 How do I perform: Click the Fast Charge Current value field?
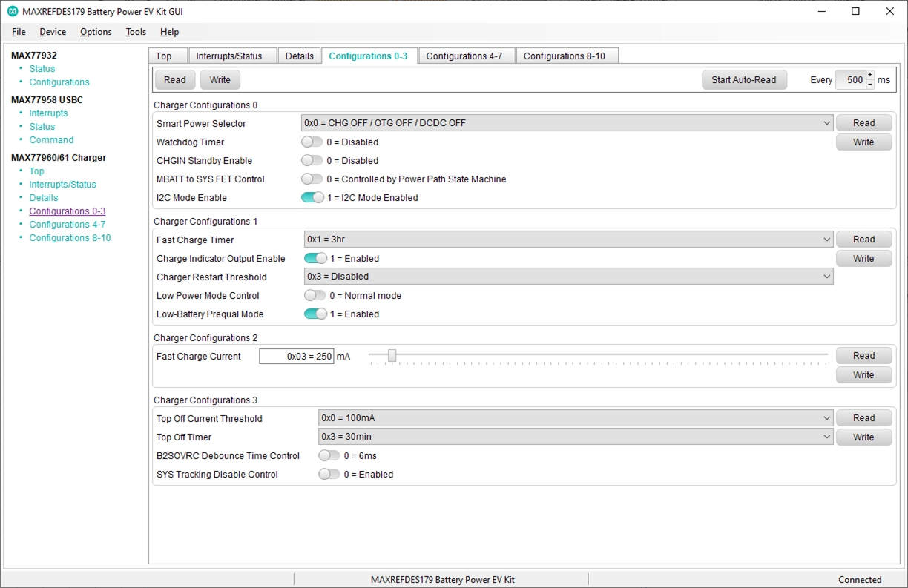point(296,357)
